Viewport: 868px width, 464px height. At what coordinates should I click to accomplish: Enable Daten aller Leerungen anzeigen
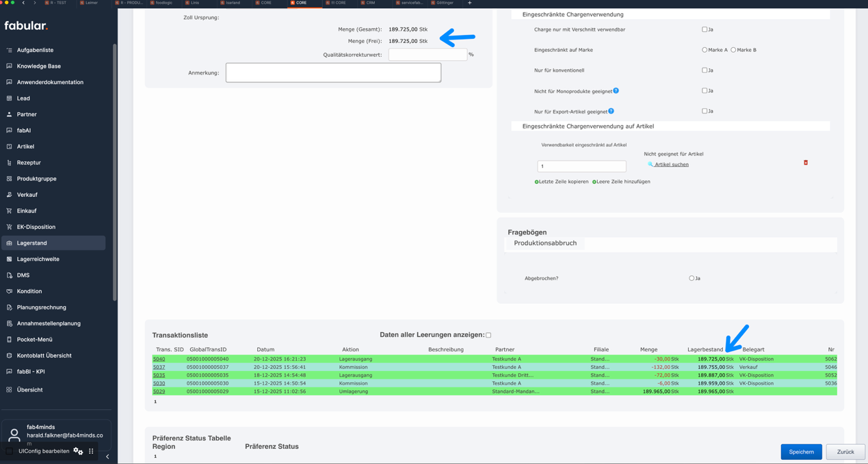(x=488, y=335)
